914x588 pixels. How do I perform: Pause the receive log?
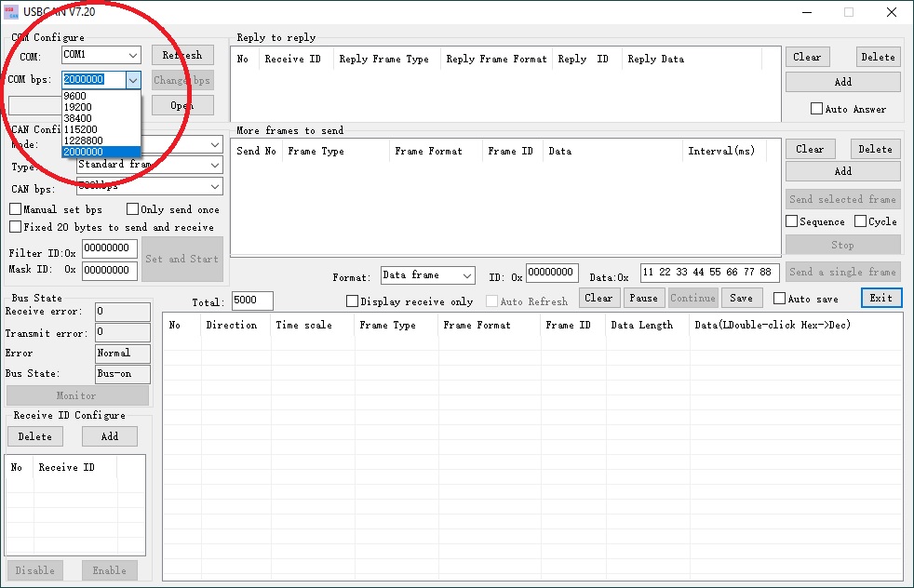tap(642, 299)
